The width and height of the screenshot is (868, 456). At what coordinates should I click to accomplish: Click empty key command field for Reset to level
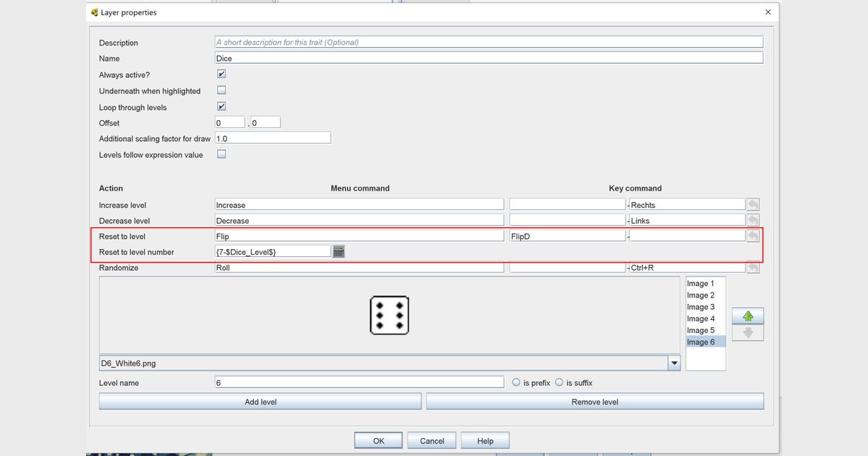687,236
